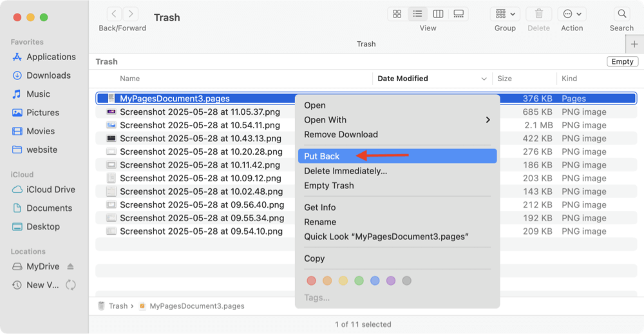The width and height of the screenshot is (644, 334).
Task: Toggle Date Modified sort order chevron
Action: (484, 79)
